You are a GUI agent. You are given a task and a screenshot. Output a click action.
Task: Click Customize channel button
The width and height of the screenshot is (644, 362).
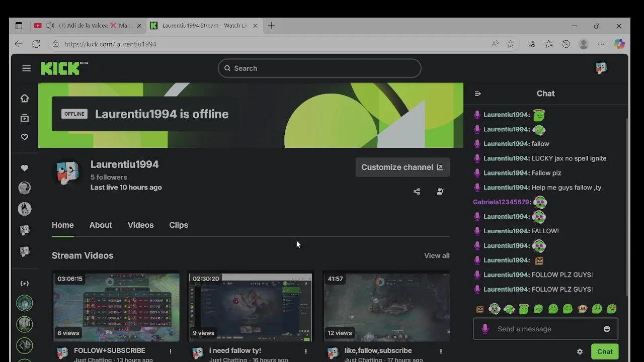click(x=403, y=167)
